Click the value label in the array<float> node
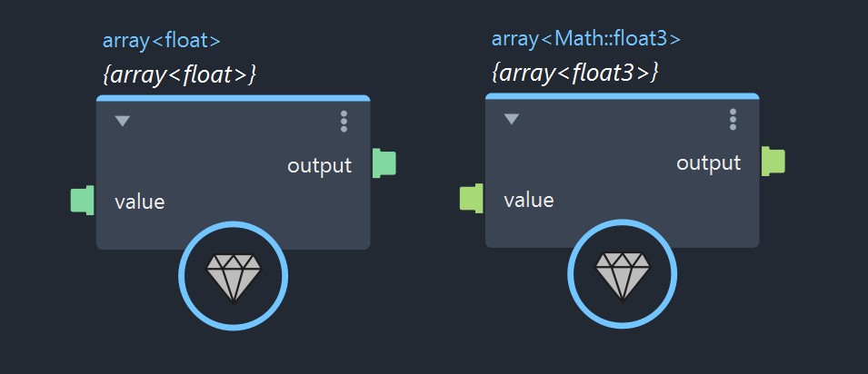The height and width of the screenshot is (374, 868). pyautogui.click(x=140, y=202)
